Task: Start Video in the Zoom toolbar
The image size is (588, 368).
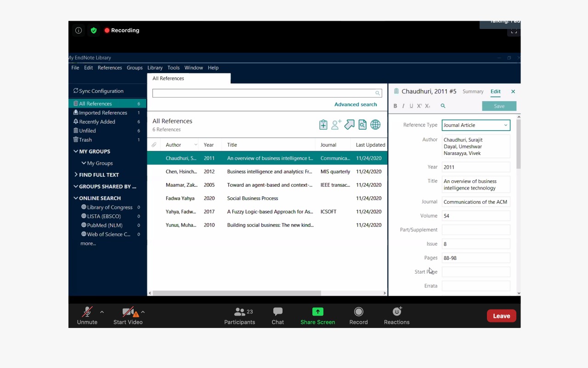Action: click(128, 316)
